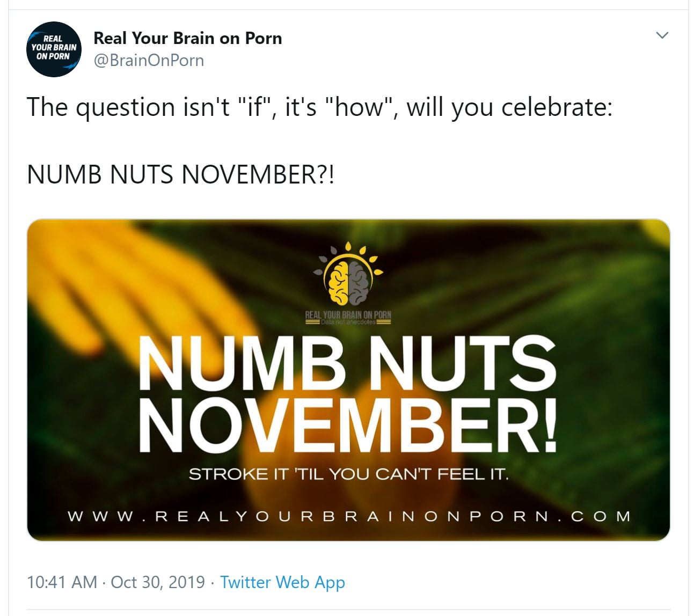
Task: Click the 10:41 AM timestamp
Action: click(62, 582)
